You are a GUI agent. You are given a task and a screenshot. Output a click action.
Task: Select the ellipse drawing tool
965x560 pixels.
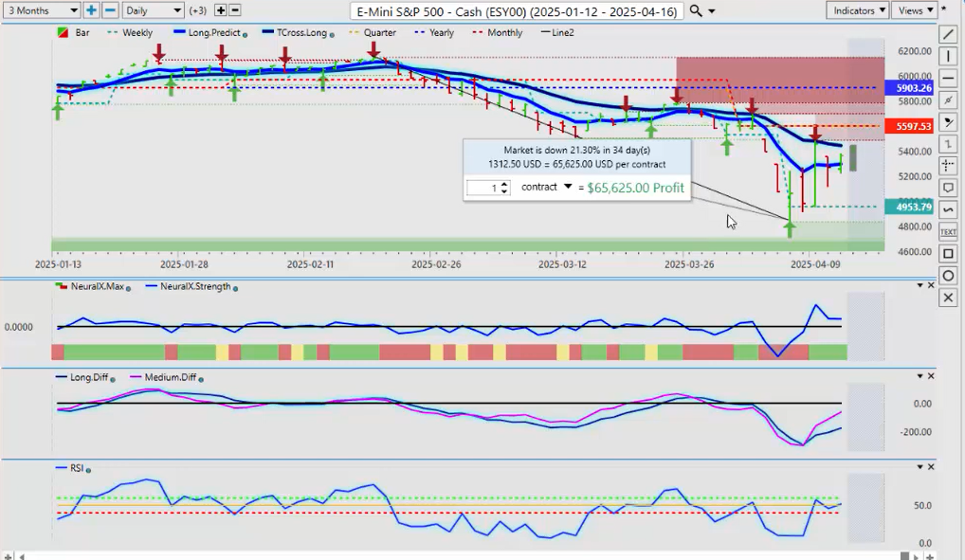click(948, 276)
